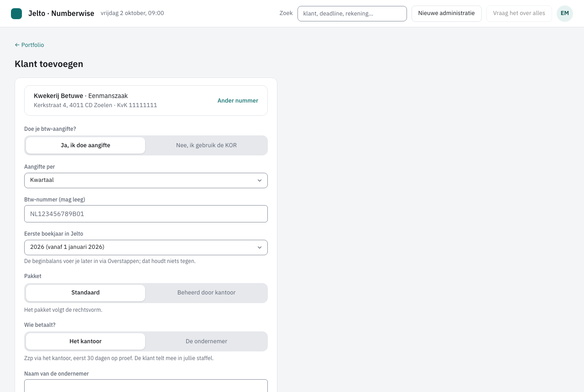Click the green Jelto logo icon
The image size is (584, 392).
coord(16,14)
